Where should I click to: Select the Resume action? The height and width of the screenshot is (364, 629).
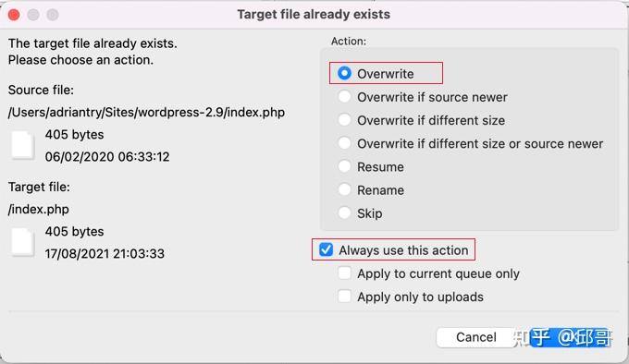click(x=344, y=166)
